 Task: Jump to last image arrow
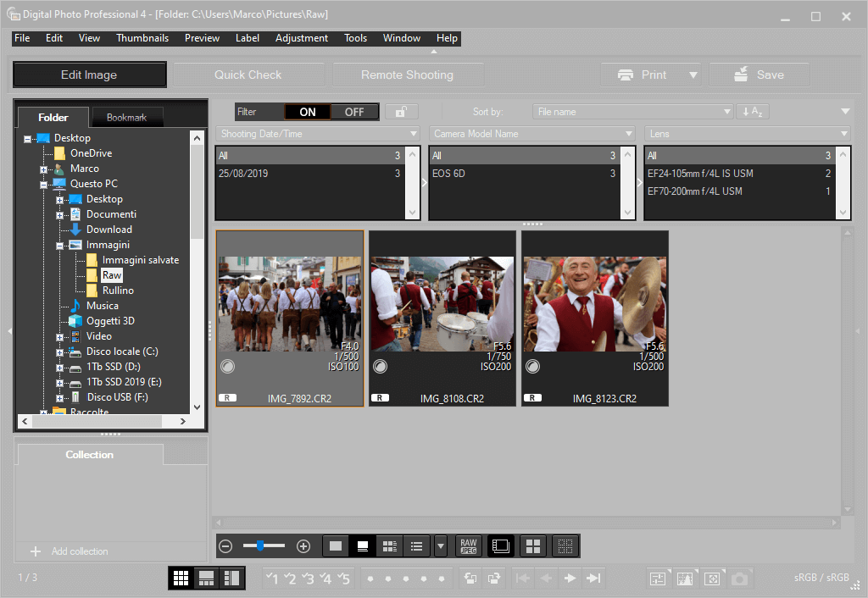tap(593, 578)
